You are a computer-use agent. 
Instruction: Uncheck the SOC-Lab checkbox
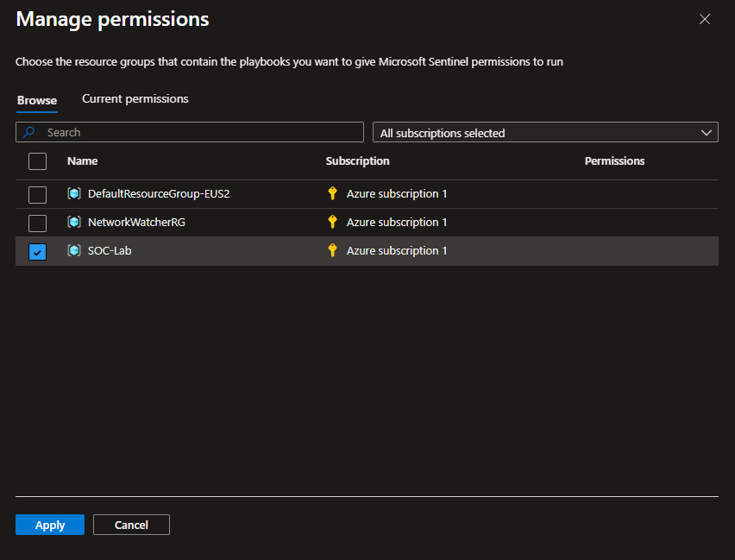click(x=38, y=252)
